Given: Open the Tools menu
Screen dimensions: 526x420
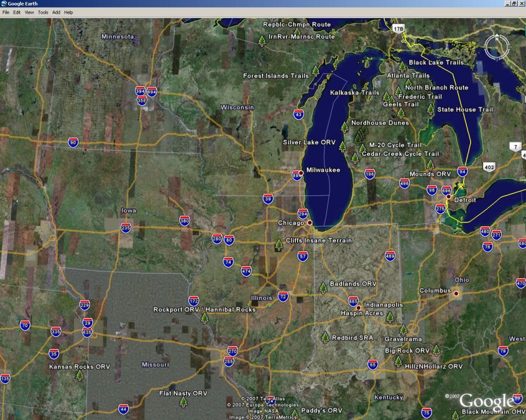Looking at the screenshot, I should tap(43, 13).
